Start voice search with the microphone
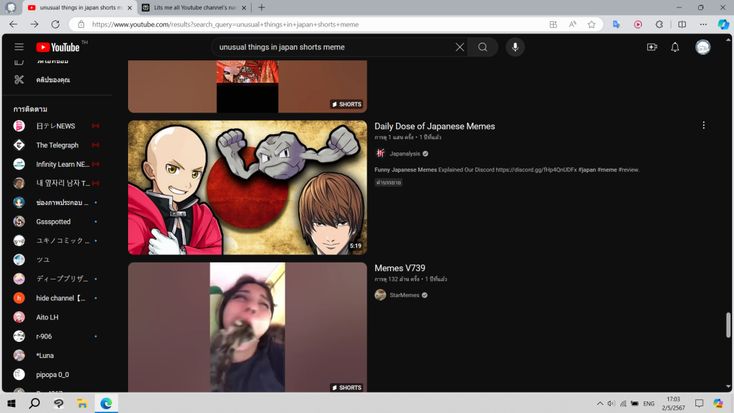Viewport: 734px width, 413px height. (x=515, y=47)
